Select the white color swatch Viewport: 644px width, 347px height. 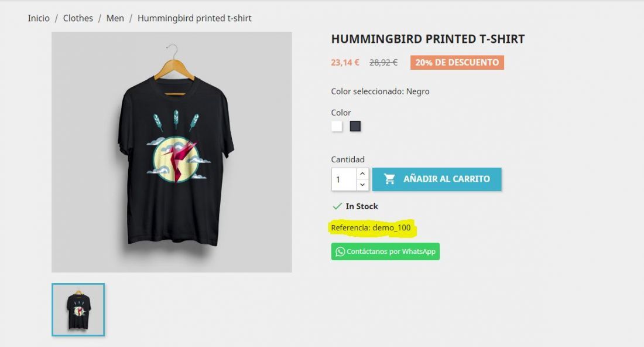click(x=337, y=126)
